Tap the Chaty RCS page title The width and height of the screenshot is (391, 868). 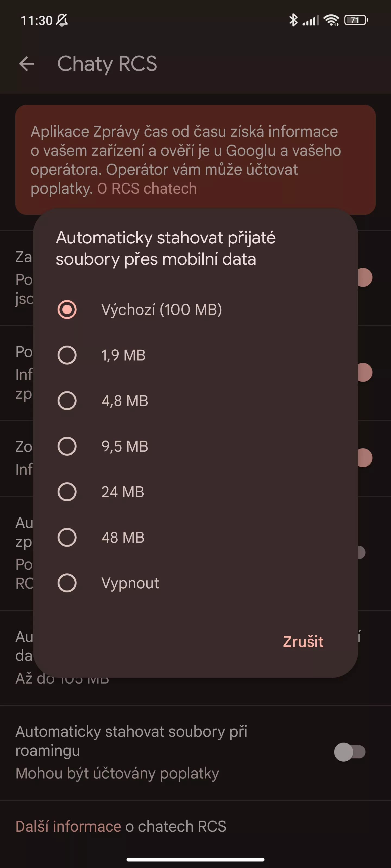107,64
